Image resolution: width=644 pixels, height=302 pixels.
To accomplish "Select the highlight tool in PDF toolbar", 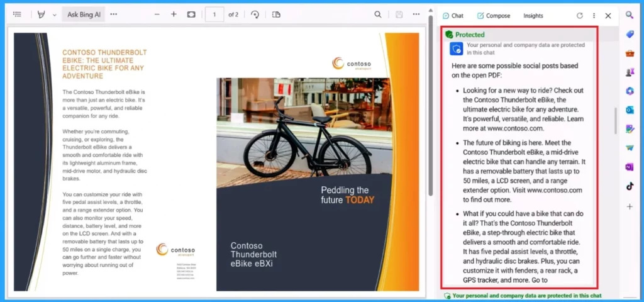I will (x=41, y=14).
